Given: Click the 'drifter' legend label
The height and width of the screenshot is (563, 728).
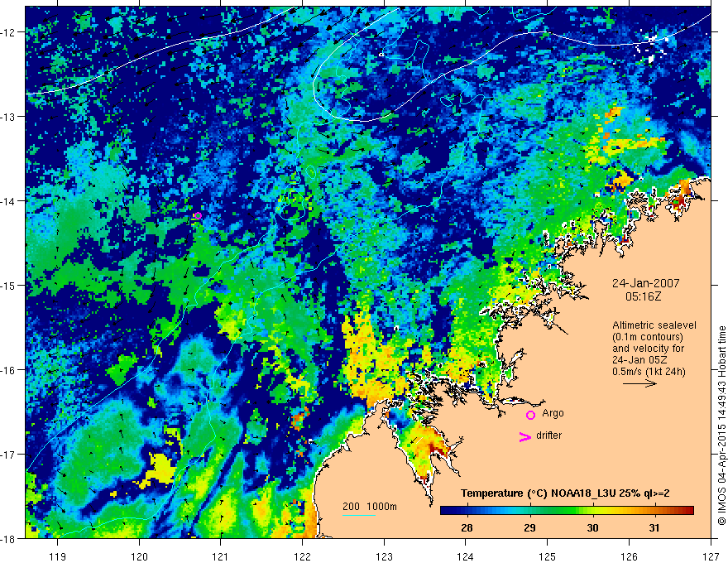Looking at the screenshot, I should [548, 435].
